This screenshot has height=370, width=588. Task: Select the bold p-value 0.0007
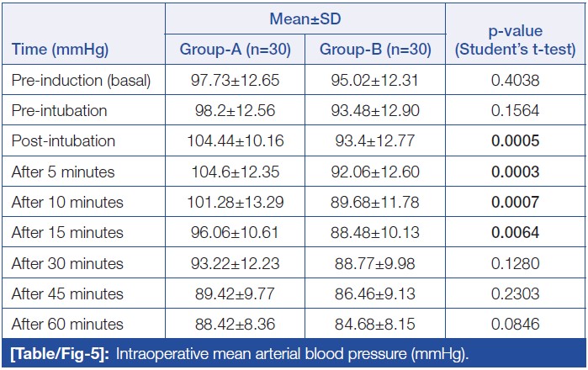click(x=515, y=202)
